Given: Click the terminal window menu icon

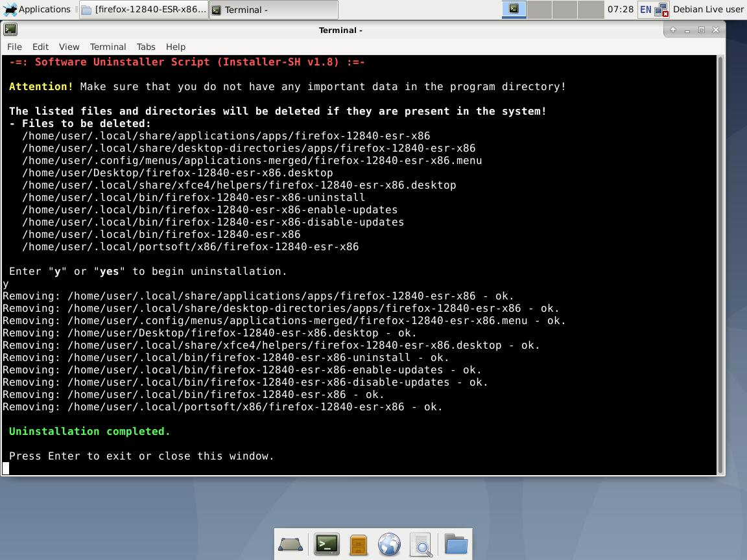Looking at the screenshot, I should point(10,30).
